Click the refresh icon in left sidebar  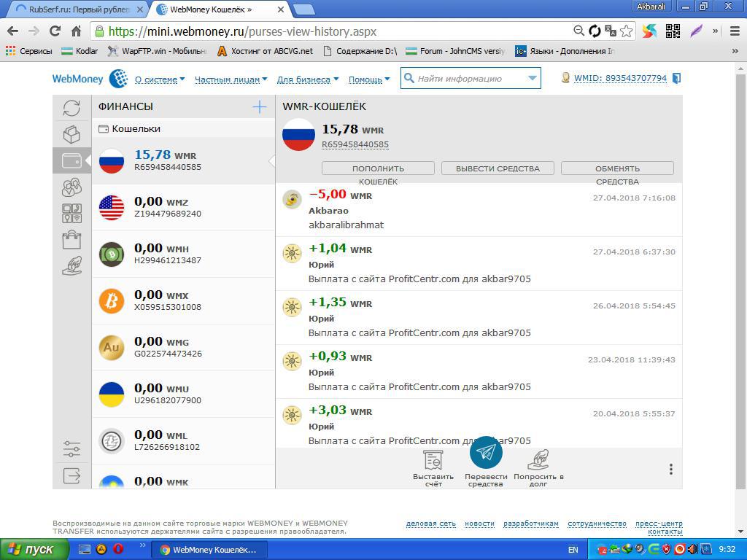click(x=71, y=108)
